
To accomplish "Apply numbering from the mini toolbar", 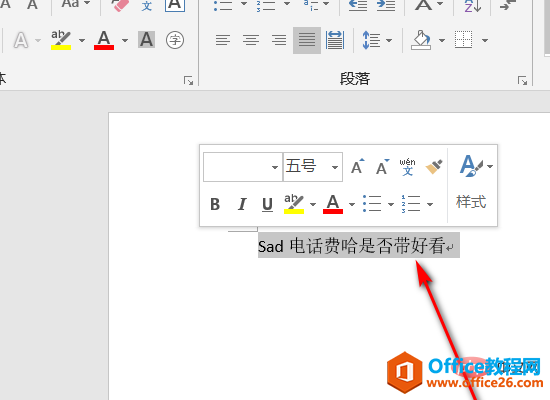I will 411,204.
